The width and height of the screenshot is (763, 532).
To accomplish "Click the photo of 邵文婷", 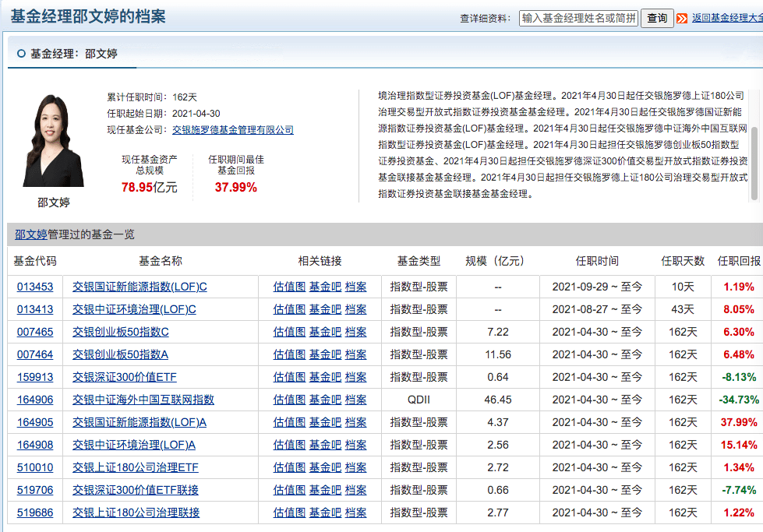I will point(53,140).
